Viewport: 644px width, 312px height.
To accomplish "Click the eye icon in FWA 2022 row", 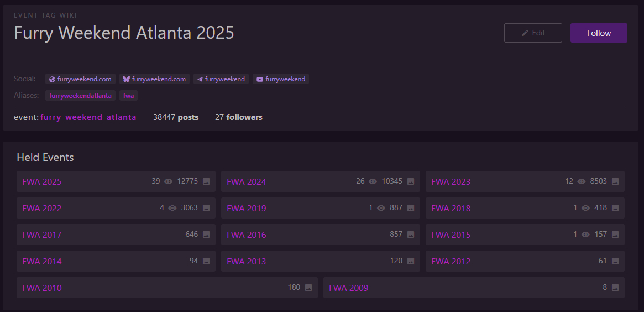I will (x=172, y=208).
